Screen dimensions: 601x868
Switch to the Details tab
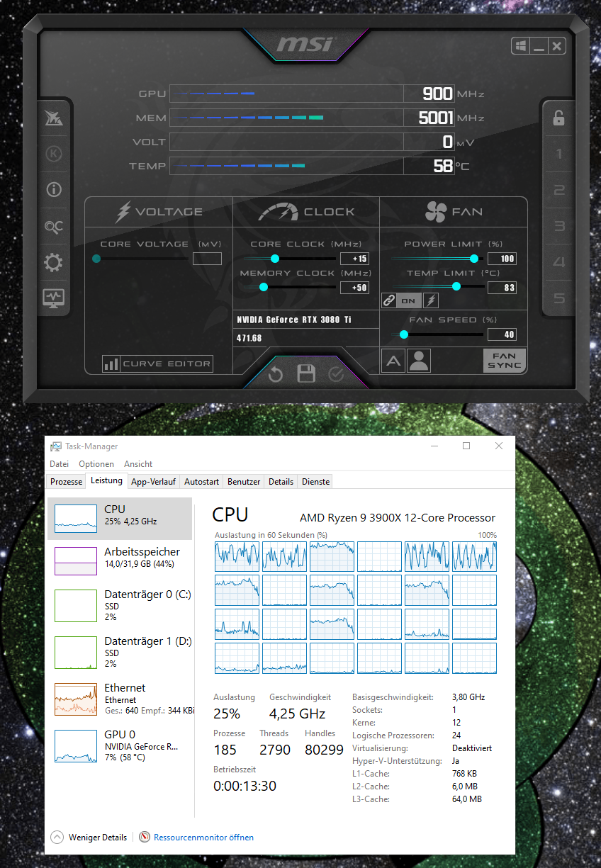click(x=281, y=482)
